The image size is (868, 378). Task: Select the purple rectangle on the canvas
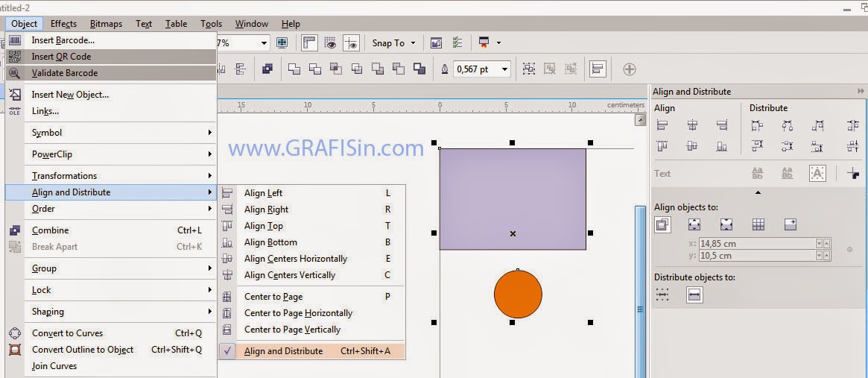[x=513, y=199]
